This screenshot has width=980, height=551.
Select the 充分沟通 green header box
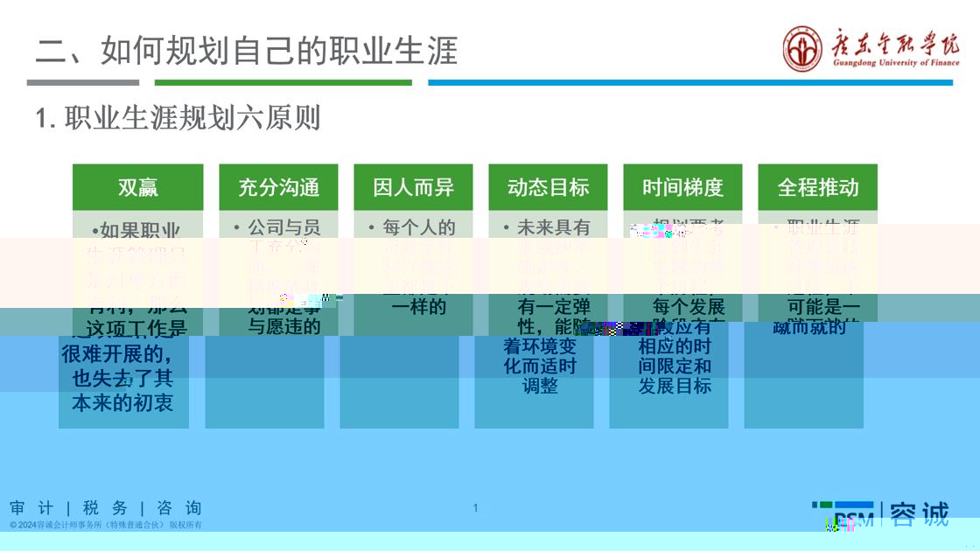(279, 187)
